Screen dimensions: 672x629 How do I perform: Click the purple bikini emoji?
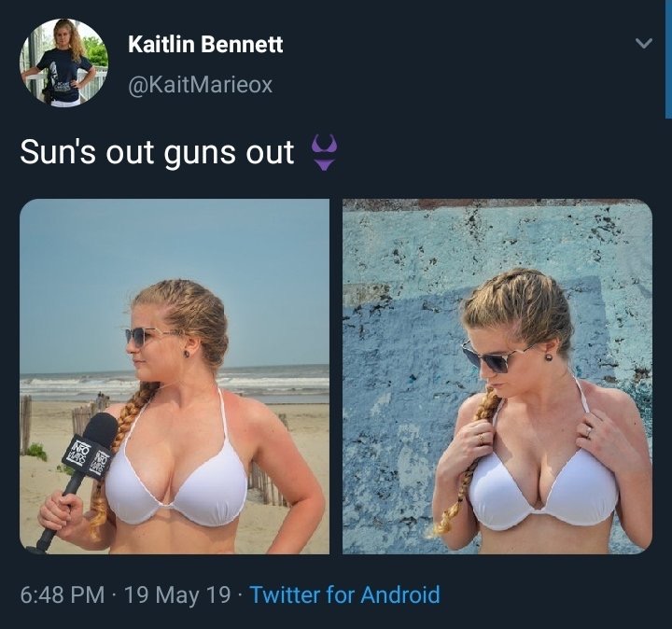pos(325,152)
